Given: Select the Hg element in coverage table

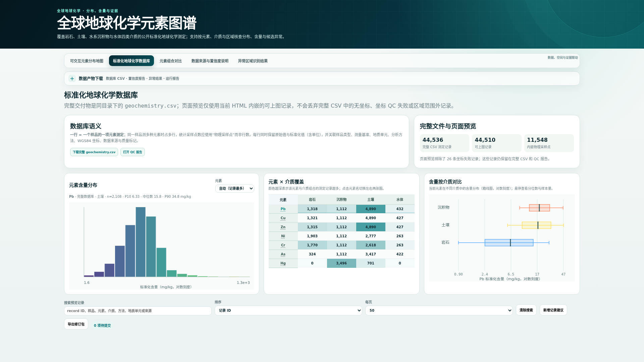Looking at the screenshot, I should pyautogui.click(x=283, y=263).
